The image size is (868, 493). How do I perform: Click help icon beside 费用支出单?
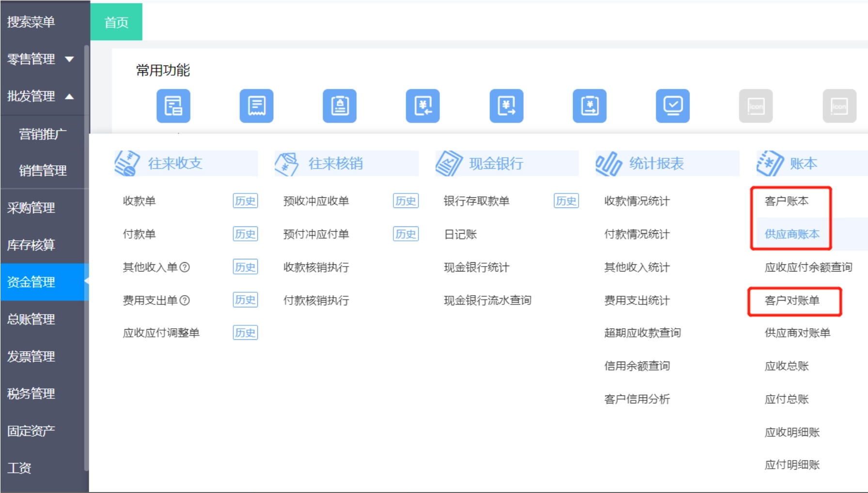[x=185, y=301]
